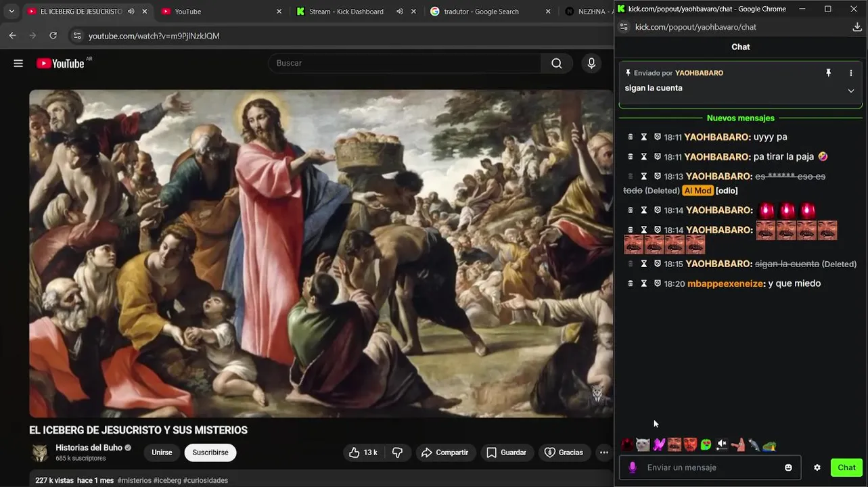868x487 pixels.
Task: Click YAOHBABARO username in 'uyyy pa' message
Action: (x=717, y=137)
